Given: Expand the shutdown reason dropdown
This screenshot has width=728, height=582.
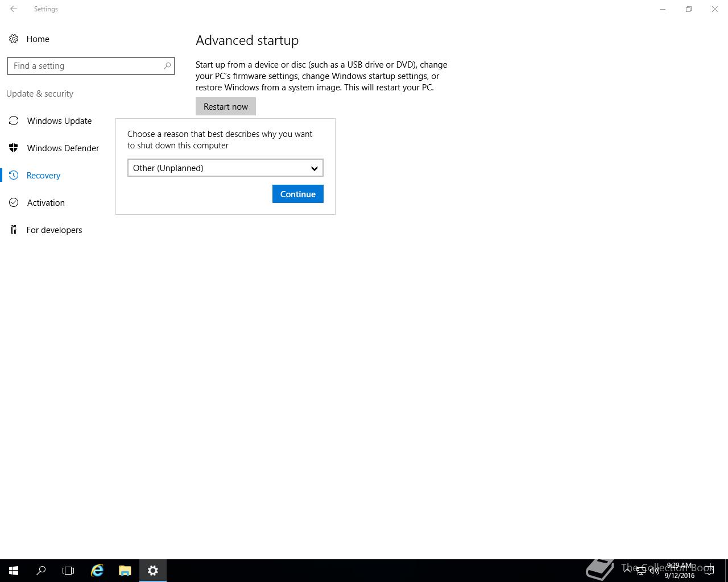Looking at the screenshot, I should pos(225,168).
